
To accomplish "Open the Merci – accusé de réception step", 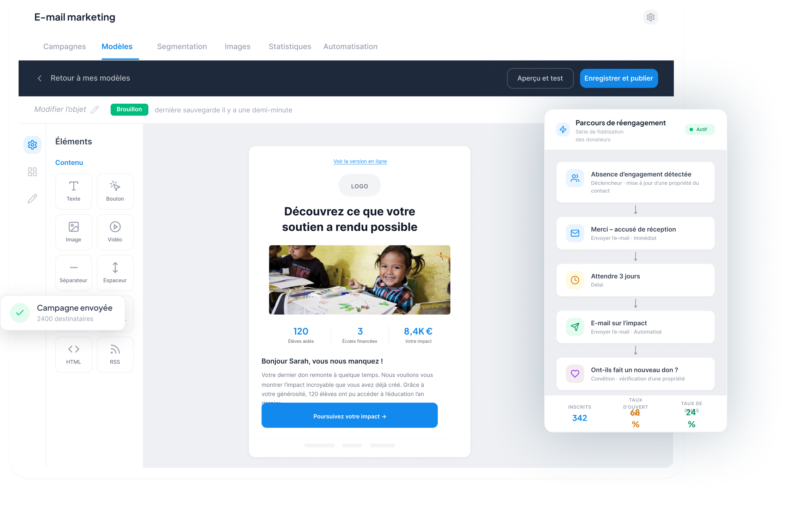I will pos(635,233).
